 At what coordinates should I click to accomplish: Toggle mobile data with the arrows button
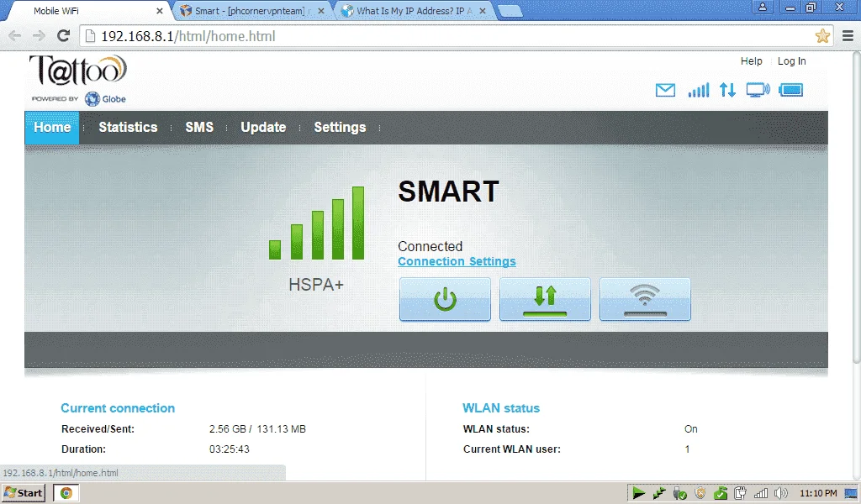[x=545, y=299]
